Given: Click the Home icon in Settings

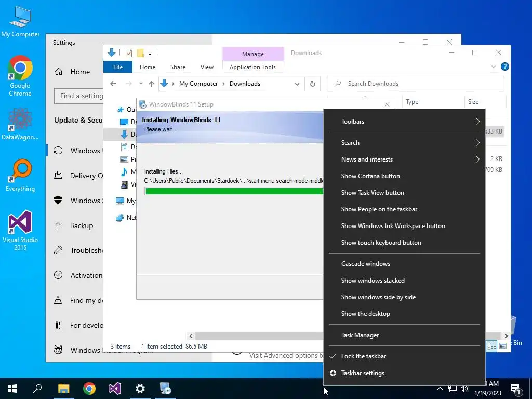Looking at the screenshot, I should coord(58,72).
